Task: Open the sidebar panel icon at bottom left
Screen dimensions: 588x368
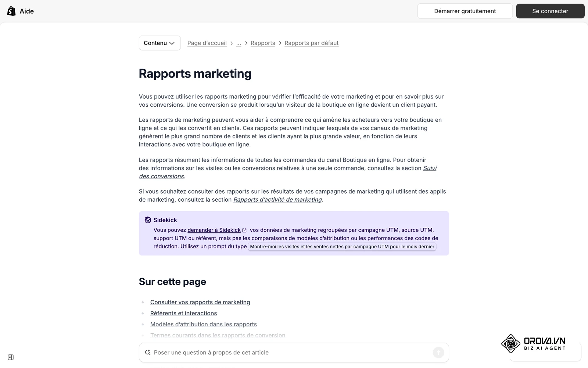Action: coord(11,357)
